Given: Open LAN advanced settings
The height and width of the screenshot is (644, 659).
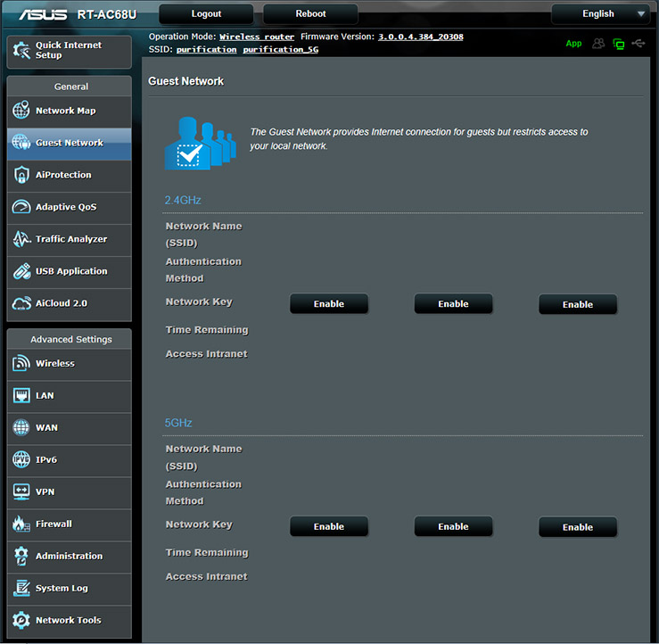Looking at the screenshot, I should tap(70, 395).
